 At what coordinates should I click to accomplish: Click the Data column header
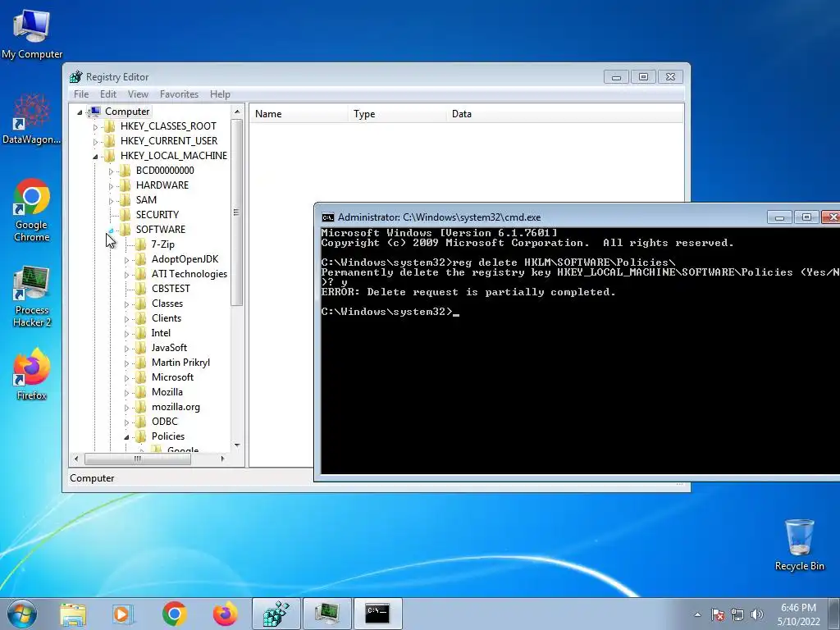click(x=564, y=114)
